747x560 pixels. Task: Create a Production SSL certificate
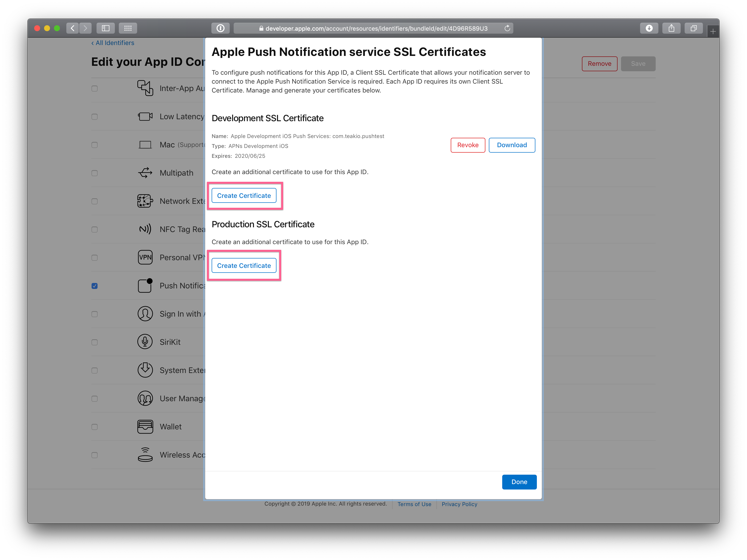click(x=244, y=266)
